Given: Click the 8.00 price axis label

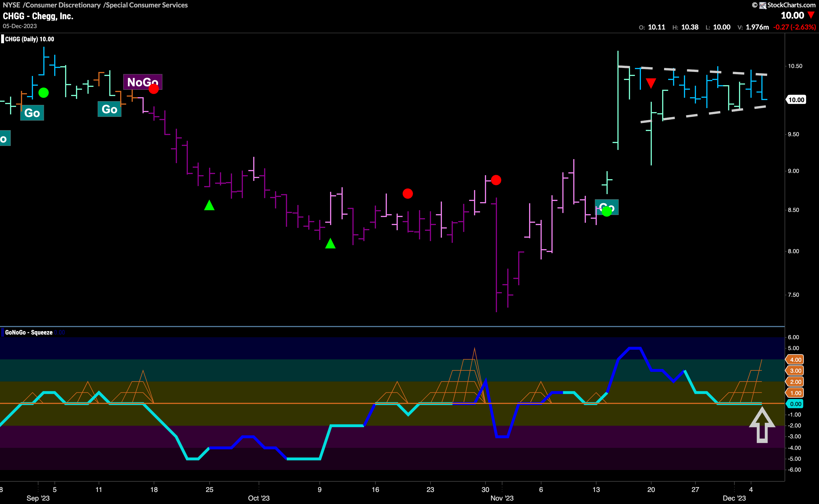Looking at the screenshot, I should tap(793, 251).
